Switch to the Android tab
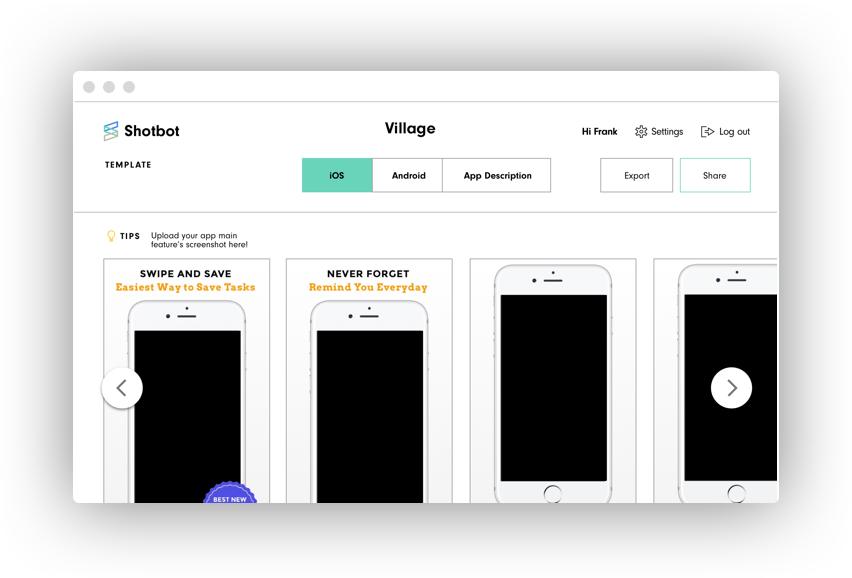 [x=408, y=175]
